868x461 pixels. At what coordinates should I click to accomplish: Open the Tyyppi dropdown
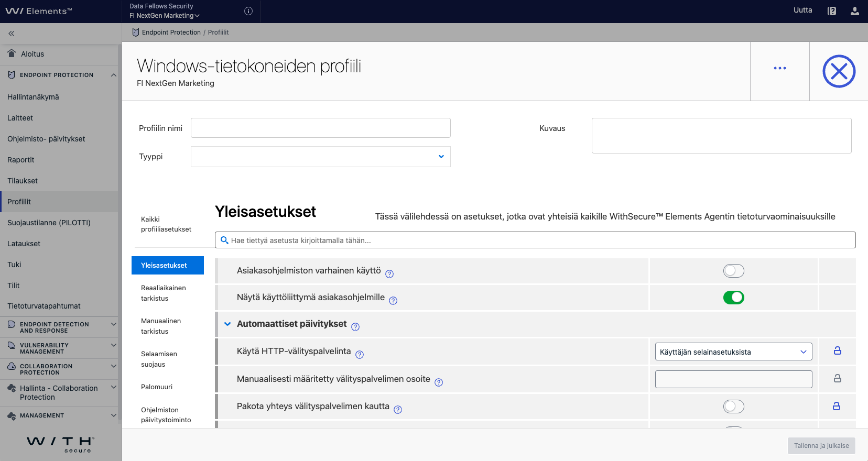coord(320,157)
